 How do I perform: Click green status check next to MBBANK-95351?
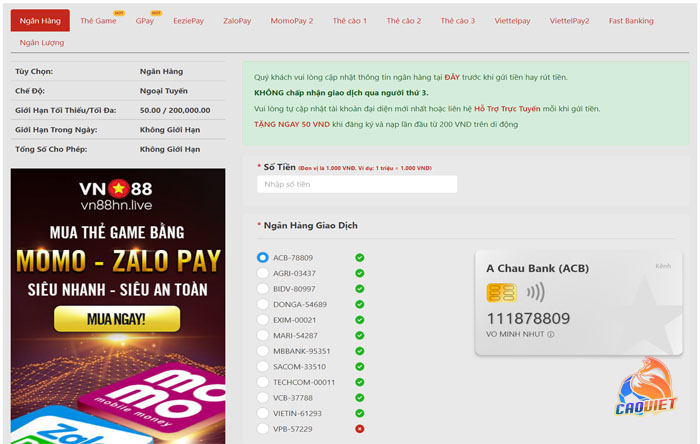coord(359,351)
